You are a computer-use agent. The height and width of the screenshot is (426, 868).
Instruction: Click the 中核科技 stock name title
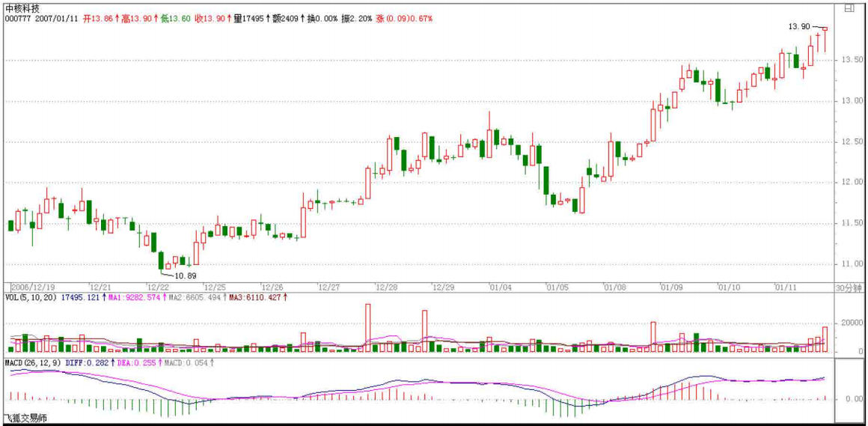[x=23, y=7]
